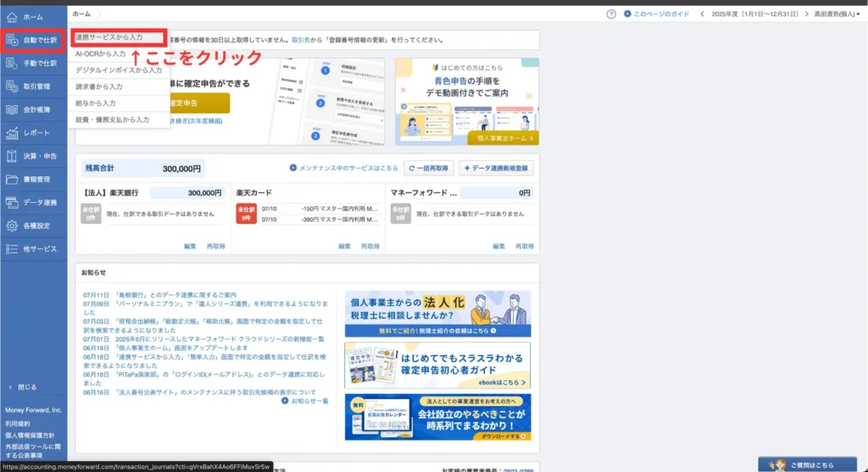Screen dimensions: 868x472
Task: Click ホーム breadcrumb at top
Action: [x=81, y=14]
